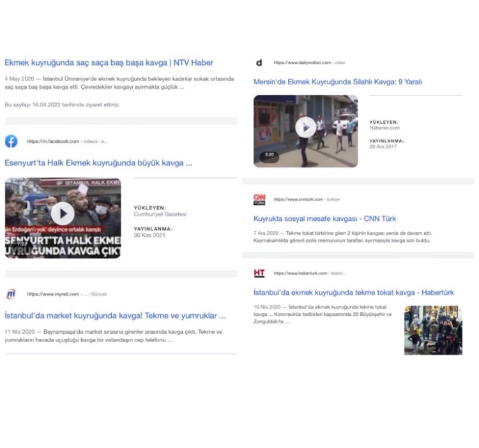Click the Habertürk HT logo icon
479x448 pixels.
tap(259, 273)
